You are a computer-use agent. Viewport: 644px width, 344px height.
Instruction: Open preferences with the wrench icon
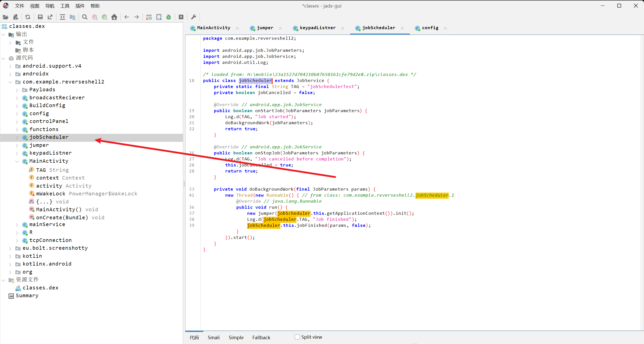point(194,17)
